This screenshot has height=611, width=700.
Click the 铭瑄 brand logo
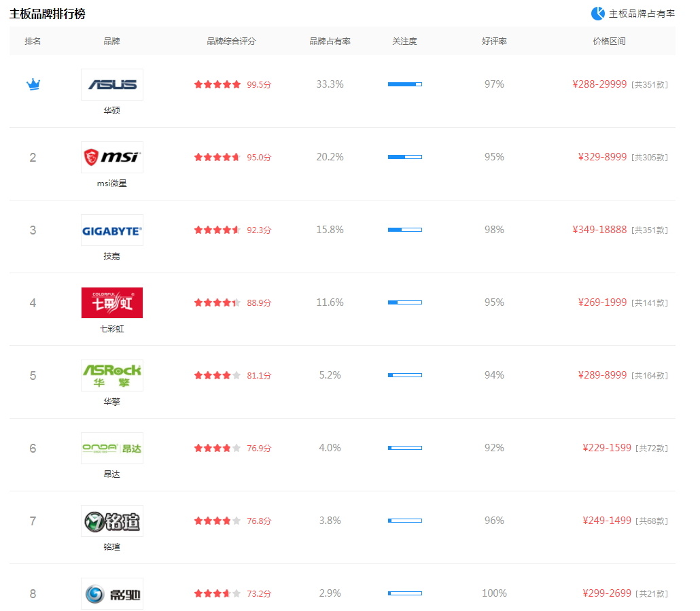coord(112,521)
